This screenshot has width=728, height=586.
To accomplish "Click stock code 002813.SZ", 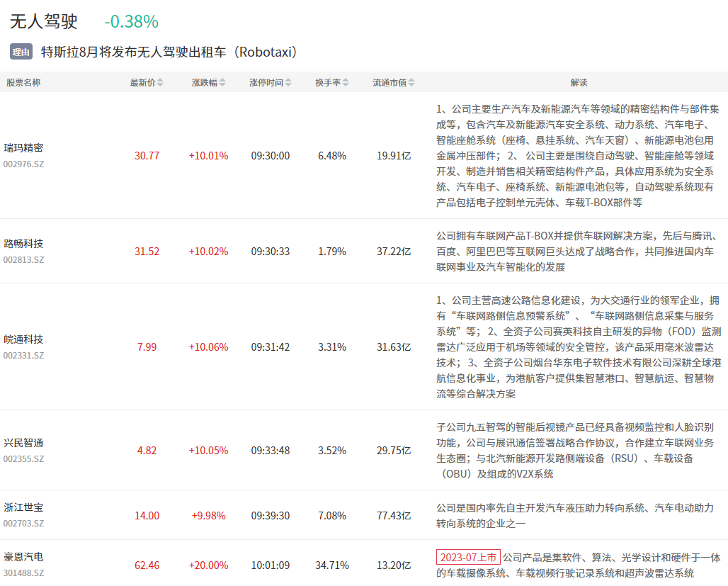I will (23, 260).
